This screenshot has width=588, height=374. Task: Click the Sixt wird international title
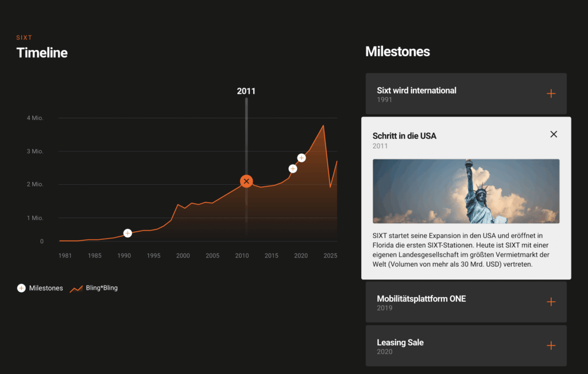pyautogui.click(x=416, y=90)
